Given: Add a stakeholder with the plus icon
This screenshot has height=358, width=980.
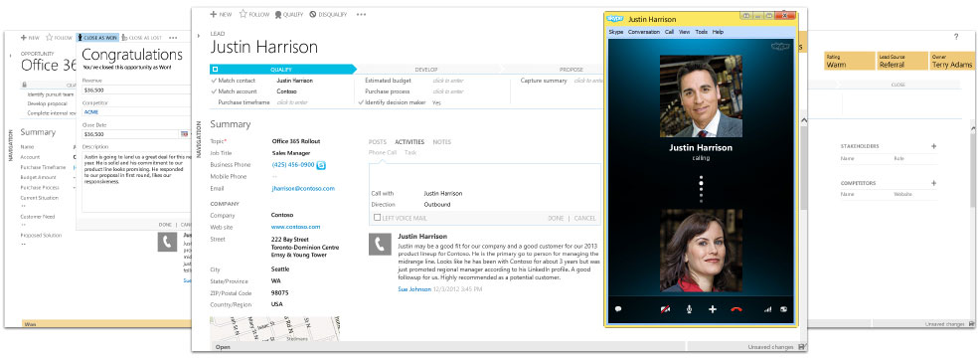Looking at the screenshot, I should click(933, 146).
